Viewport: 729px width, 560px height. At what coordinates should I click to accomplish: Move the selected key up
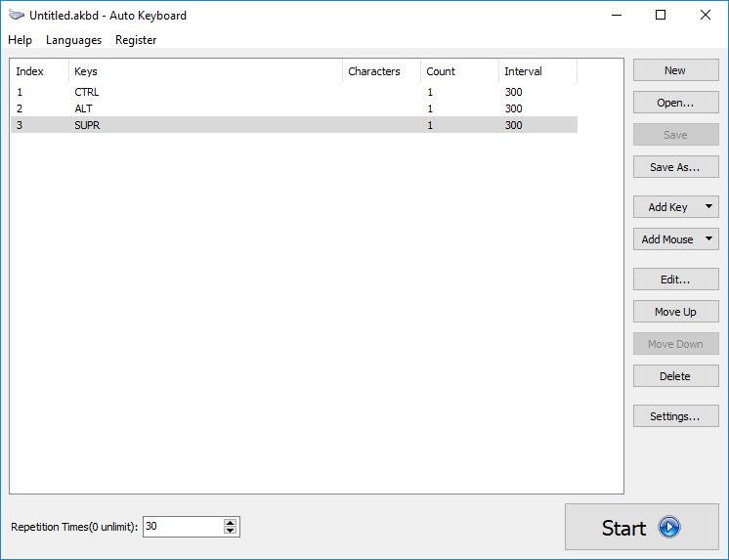[675, 312]
